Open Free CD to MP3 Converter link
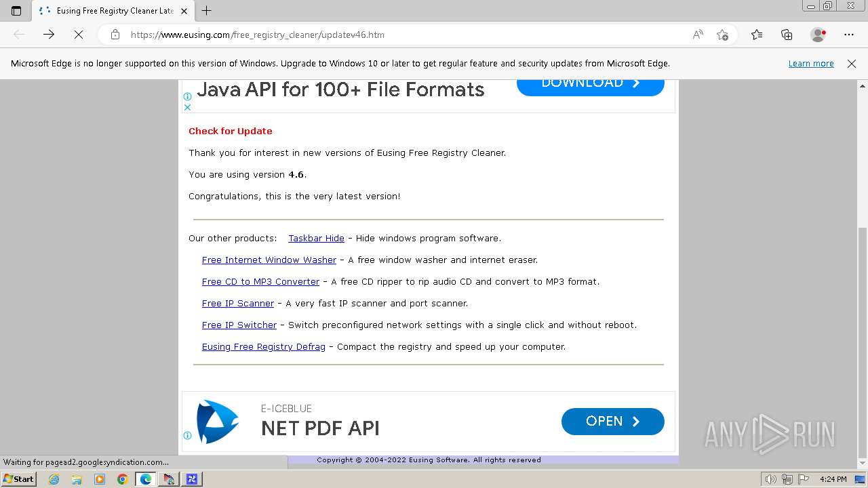Viewport: 868px width, 488px height. (x=260, y=282)
